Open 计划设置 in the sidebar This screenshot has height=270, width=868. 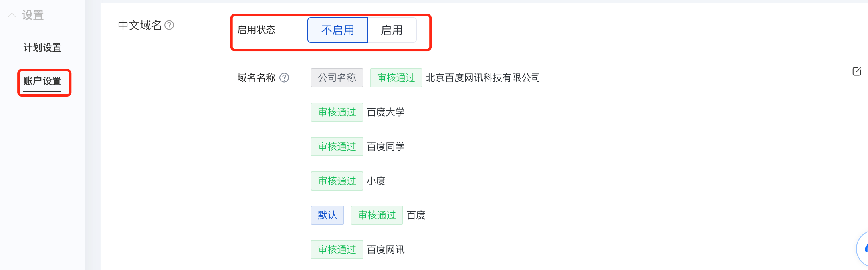pyautogui.click(x=42, y=48)
